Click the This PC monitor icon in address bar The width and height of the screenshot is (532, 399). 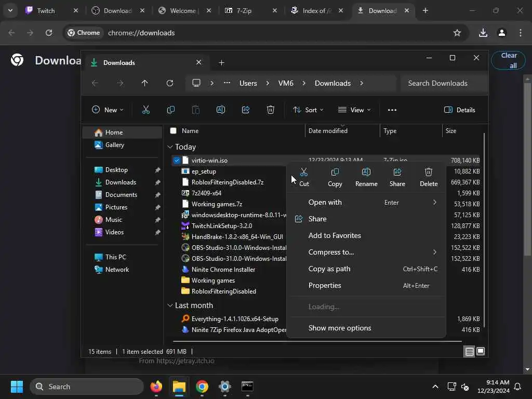tap(196, 83)
